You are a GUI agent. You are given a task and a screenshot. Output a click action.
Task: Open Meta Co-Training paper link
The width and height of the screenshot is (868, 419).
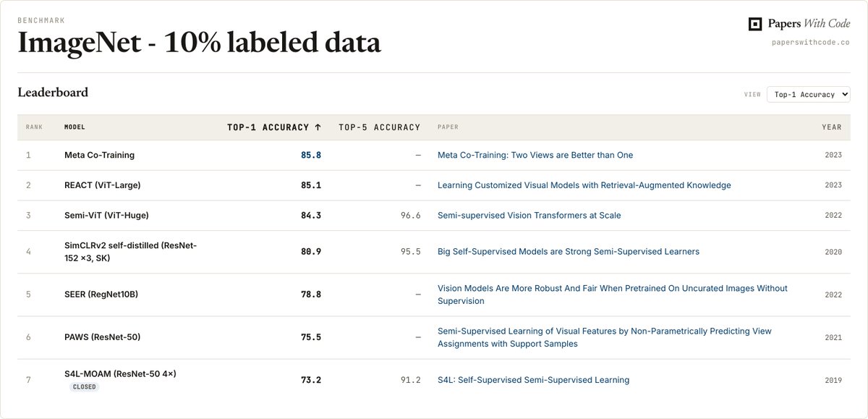(x=535, y=155)
